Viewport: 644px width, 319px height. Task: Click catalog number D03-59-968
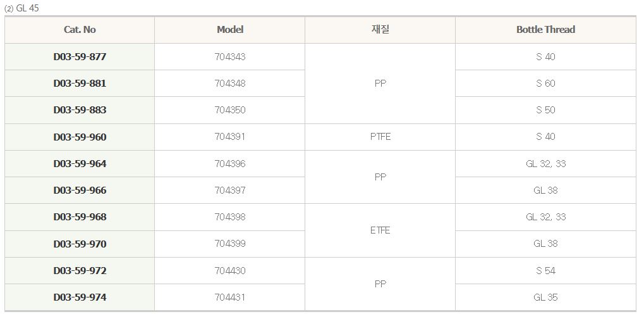tap(80, 217)
